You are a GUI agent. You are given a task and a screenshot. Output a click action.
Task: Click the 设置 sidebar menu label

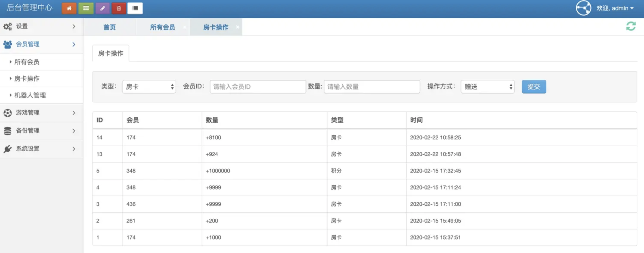coord(22,26)
